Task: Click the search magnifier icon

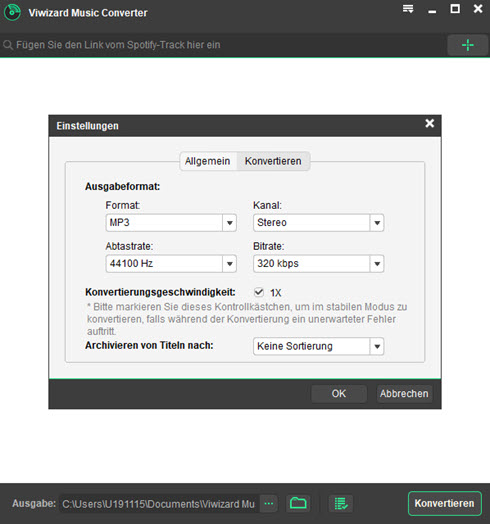Action: (8, 45)
